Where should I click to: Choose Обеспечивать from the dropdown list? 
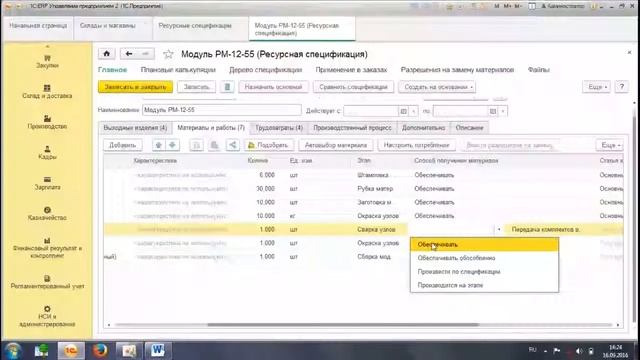(x=484, y=244)
